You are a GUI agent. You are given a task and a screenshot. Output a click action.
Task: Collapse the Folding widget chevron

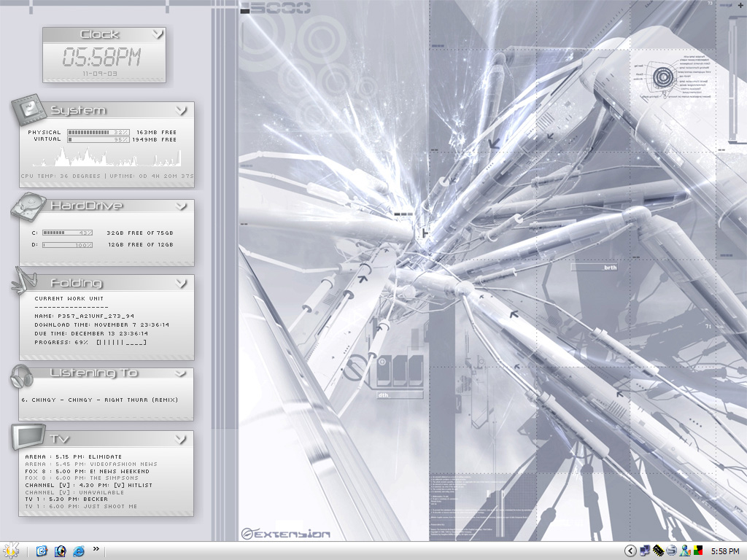tap(181, 283)
